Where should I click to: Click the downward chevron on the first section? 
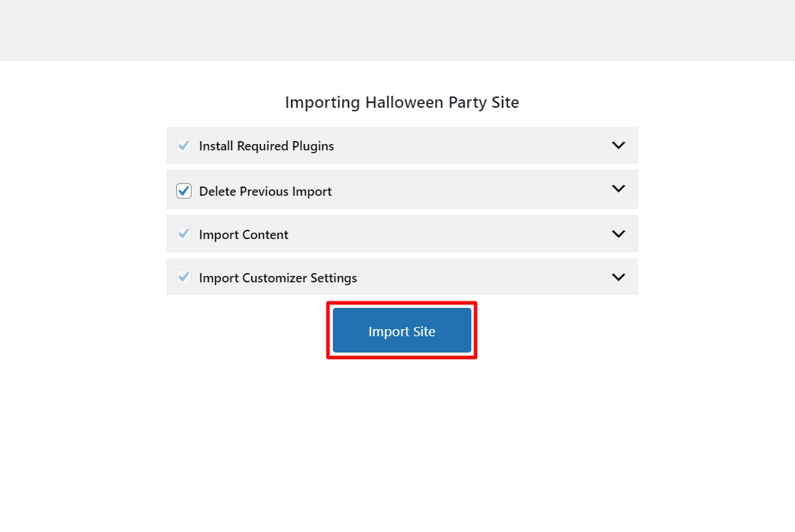pos(618,145)
